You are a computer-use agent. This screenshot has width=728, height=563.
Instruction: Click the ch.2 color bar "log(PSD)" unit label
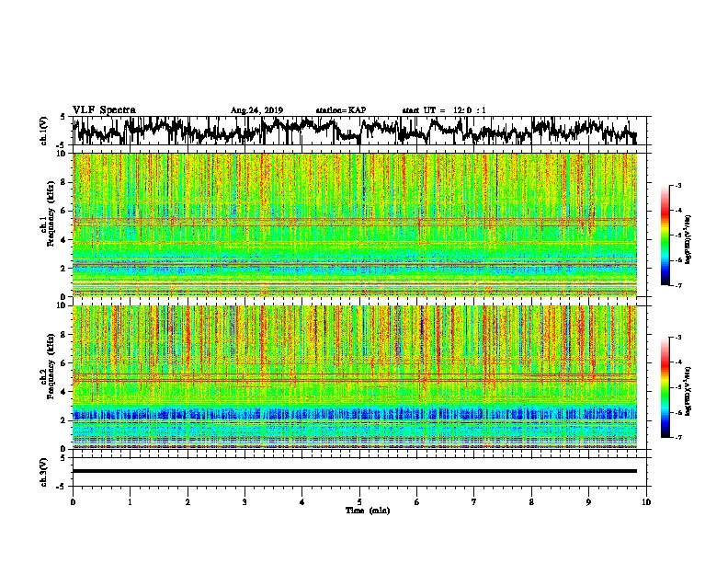[x=688, y=390]
